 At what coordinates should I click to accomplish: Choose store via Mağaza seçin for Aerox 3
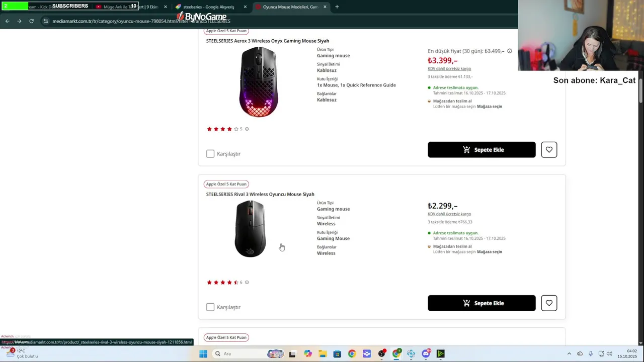coord(490,107)
